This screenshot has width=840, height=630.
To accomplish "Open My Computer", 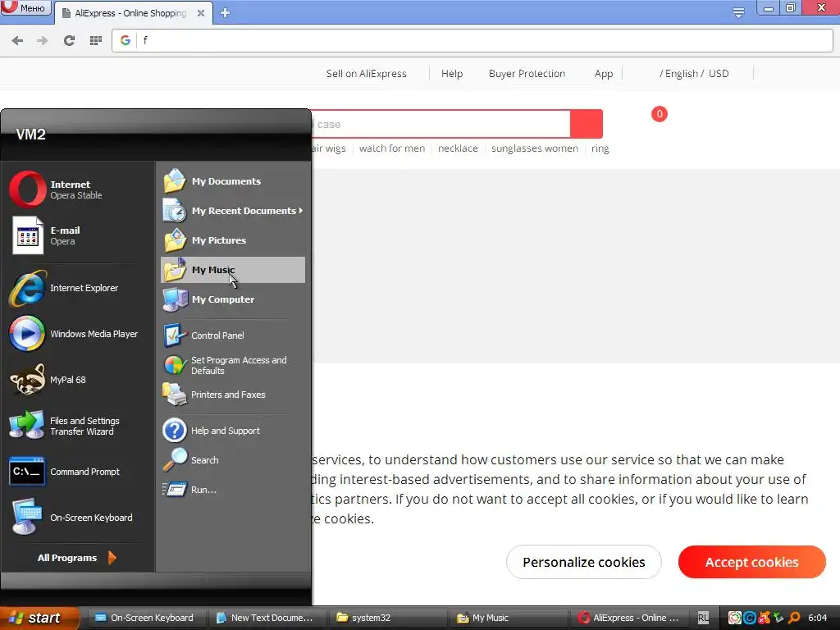I will click(x=232, y=299).
